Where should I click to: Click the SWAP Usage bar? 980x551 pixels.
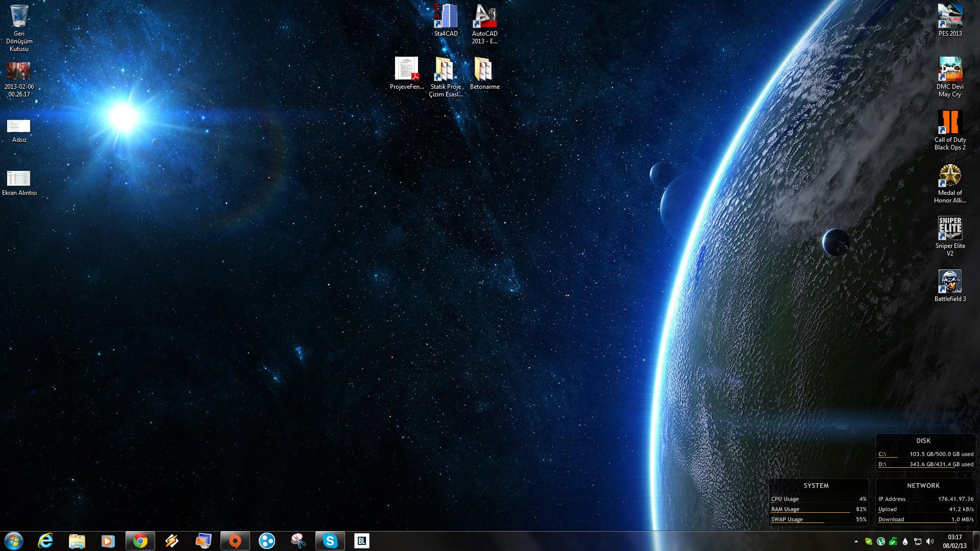click(819, 519)
